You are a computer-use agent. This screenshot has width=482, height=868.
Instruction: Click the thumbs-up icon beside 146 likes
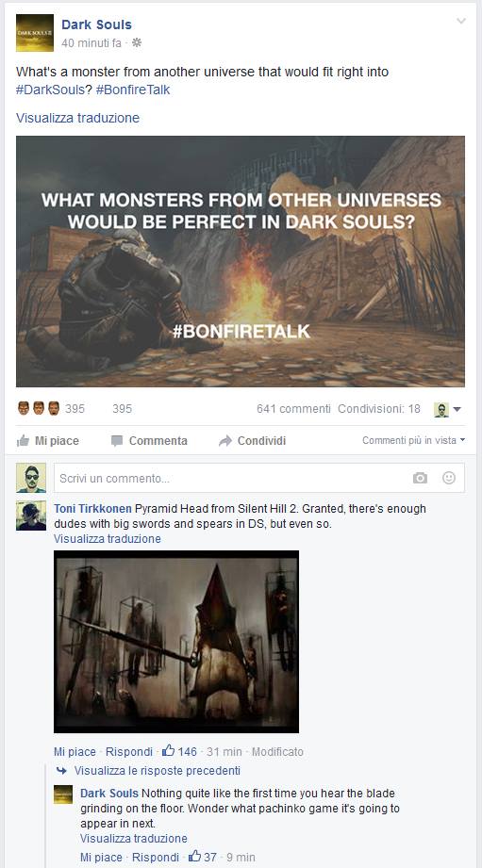[x=169, y=750]
